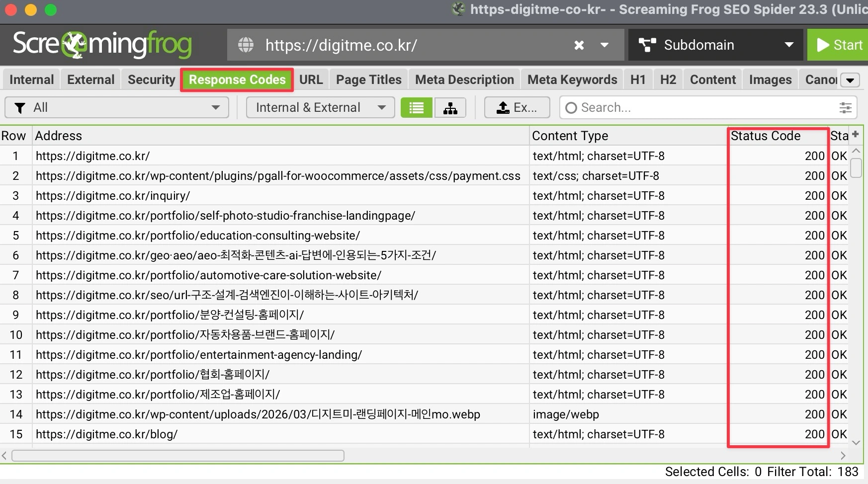Screen dimensions: 868x484
Task: Click the vertical scrollbar thumb
Action: 856,167
